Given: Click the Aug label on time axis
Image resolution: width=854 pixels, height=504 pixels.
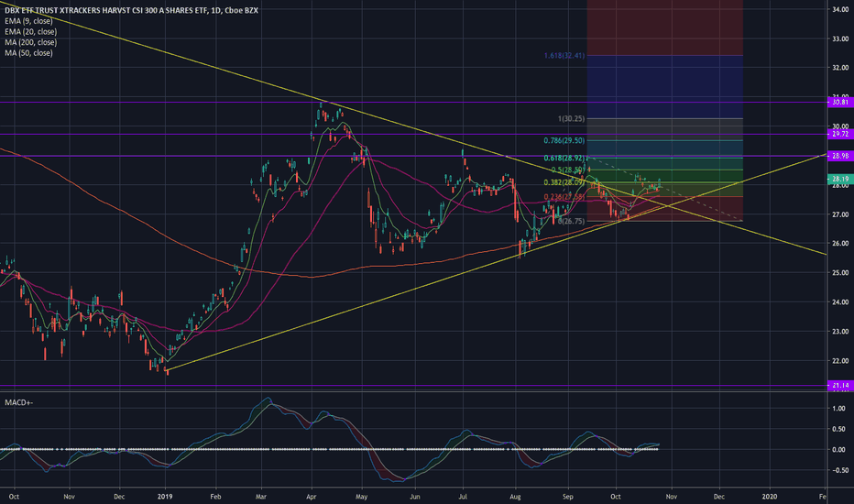Looking at the screenshot, I should click(515, 497).
